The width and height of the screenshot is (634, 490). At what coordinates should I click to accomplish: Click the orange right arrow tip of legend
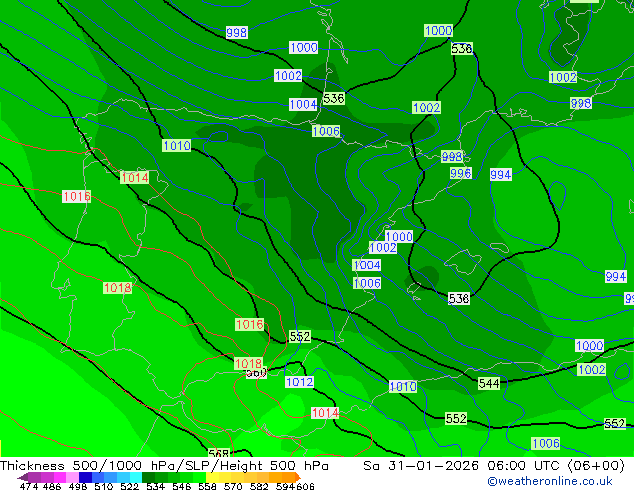pyautogui.click(x=298, y=477)
